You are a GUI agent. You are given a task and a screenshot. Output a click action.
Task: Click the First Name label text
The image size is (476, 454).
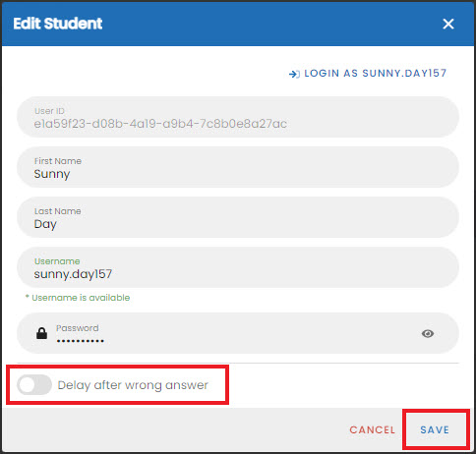click(x=58, y=161)
